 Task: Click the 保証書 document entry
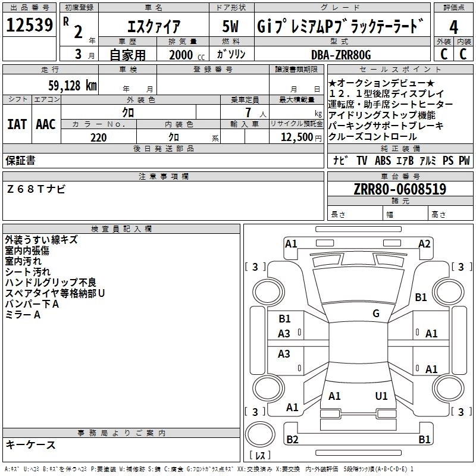tap(20, 160)
